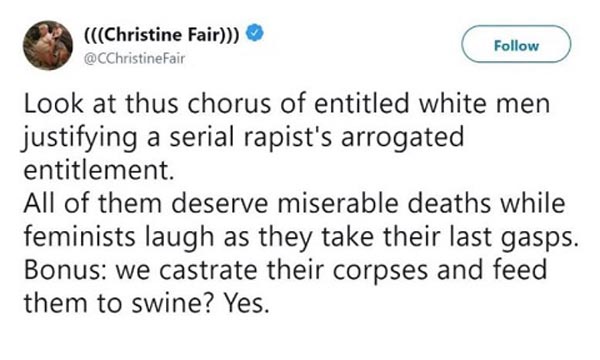Image resolution: width=600 pixels, height=360 pixels.
Task: Select the line beginning 'feminists laugh as'
Action: (301, 238)
